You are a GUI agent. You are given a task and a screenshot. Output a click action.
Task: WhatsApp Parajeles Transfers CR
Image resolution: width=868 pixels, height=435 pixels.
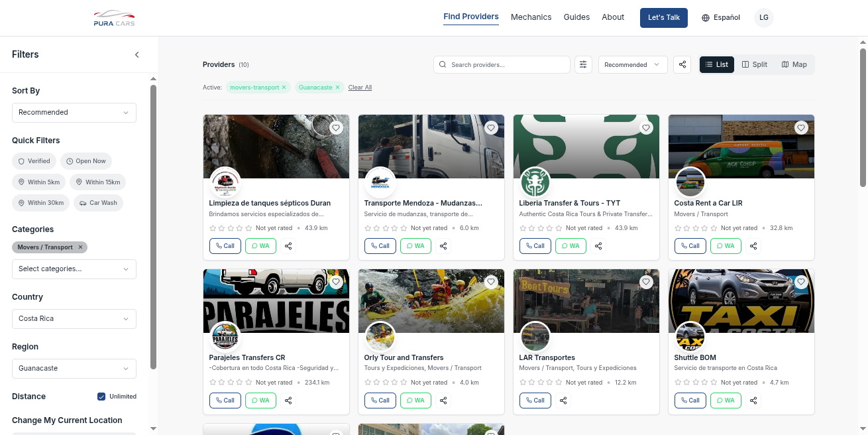[x=260, y=401]
